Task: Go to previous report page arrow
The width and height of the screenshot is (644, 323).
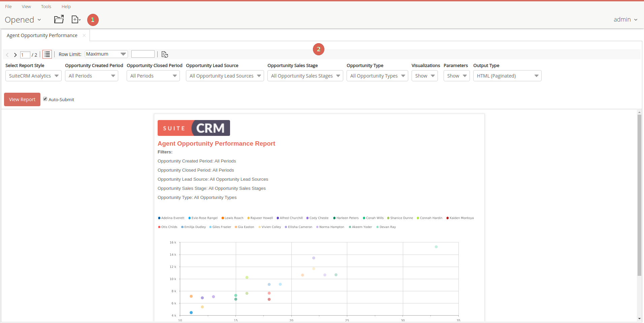Action: coord(7,55)
